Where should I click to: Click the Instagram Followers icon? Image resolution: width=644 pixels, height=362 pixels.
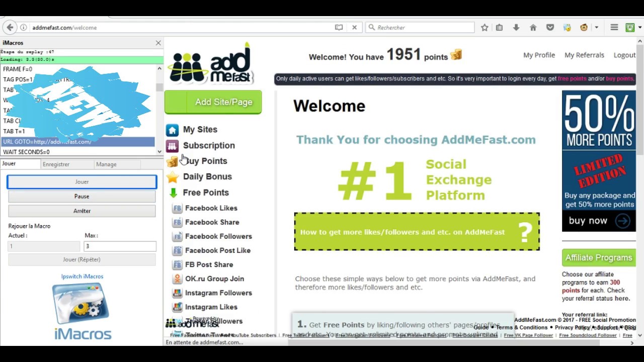tap(177, 293)
